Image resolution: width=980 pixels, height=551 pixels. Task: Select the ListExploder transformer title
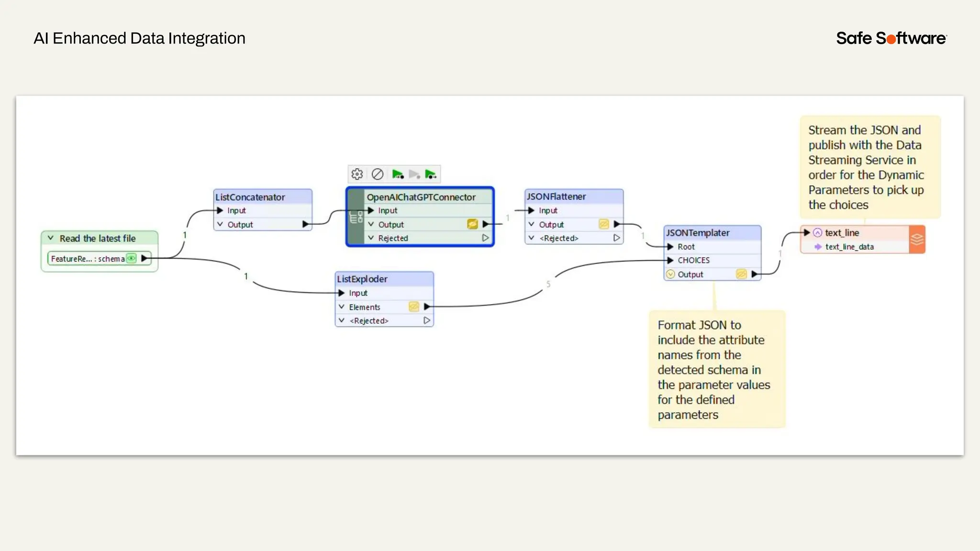362,279
